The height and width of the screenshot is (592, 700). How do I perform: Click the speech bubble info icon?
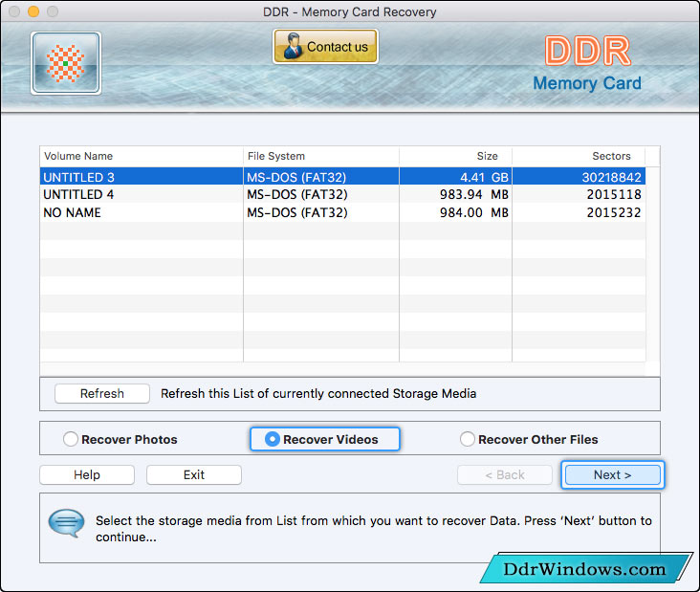point(66,523)
